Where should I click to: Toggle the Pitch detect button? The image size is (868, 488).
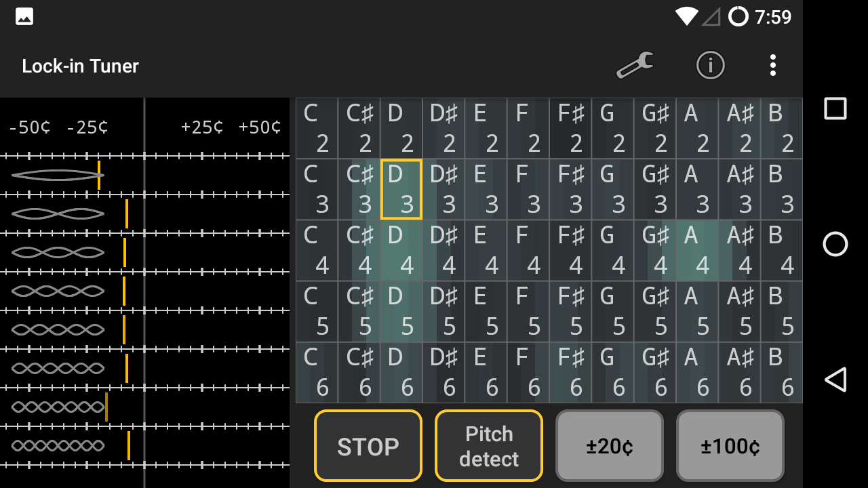click(489, 446)
